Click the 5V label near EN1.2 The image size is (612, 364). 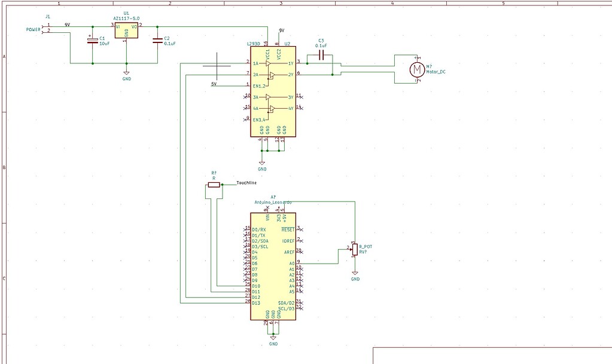click(212, 84)
